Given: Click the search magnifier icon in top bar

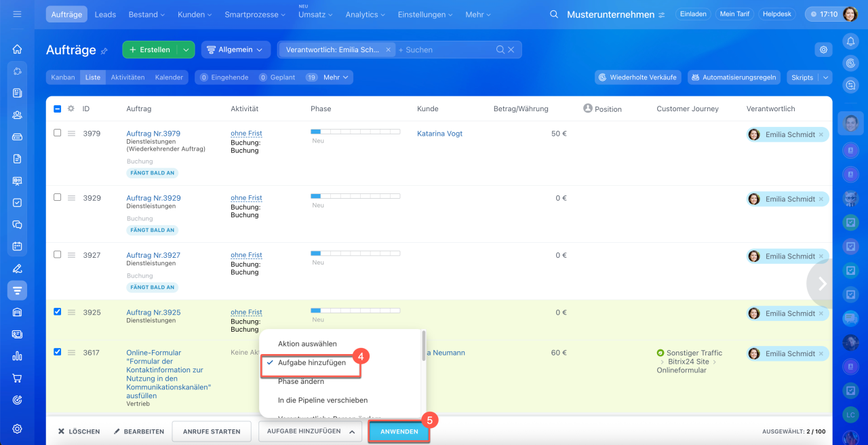Looking at the screenshot, I should point(554,14).
